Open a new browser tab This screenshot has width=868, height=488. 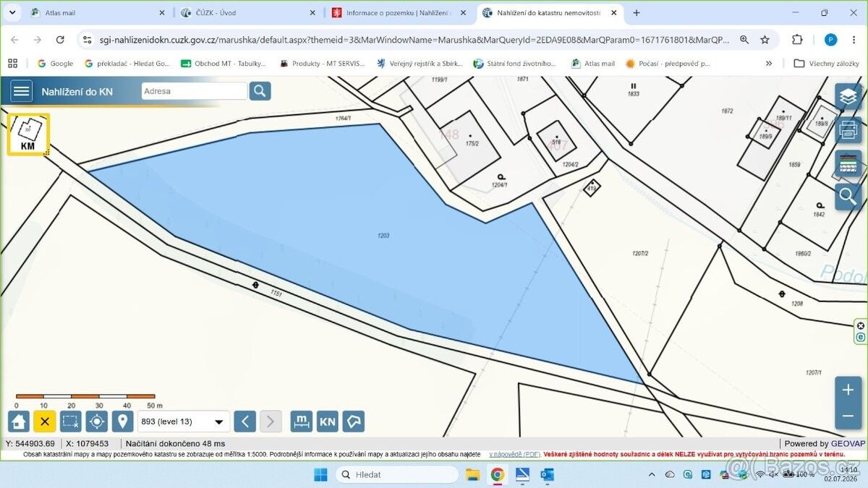[x=637, y=12]
